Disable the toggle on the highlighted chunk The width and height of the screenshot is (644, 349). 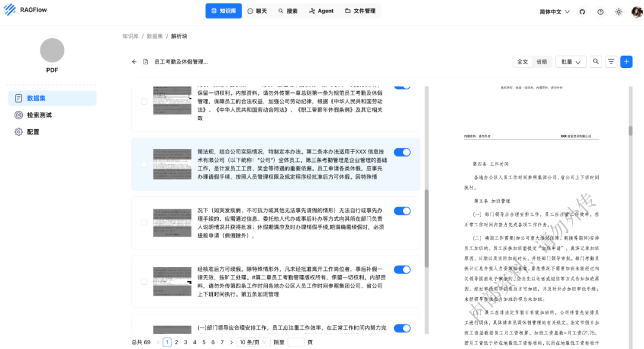[402, 152]
